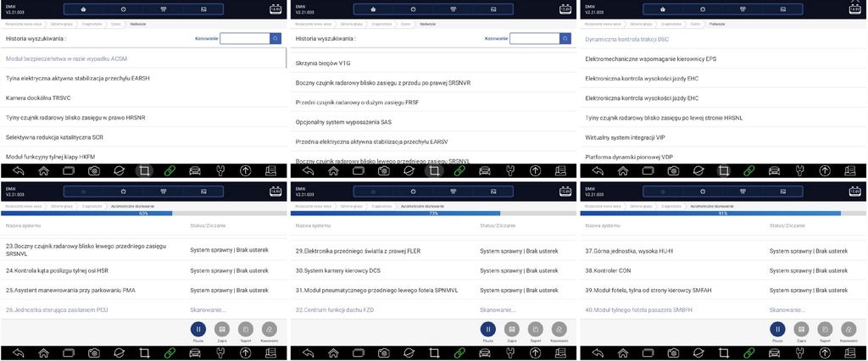
Task: Tap Zapis save icon in the 91% scan panel
Action: [x=802, y=330]
